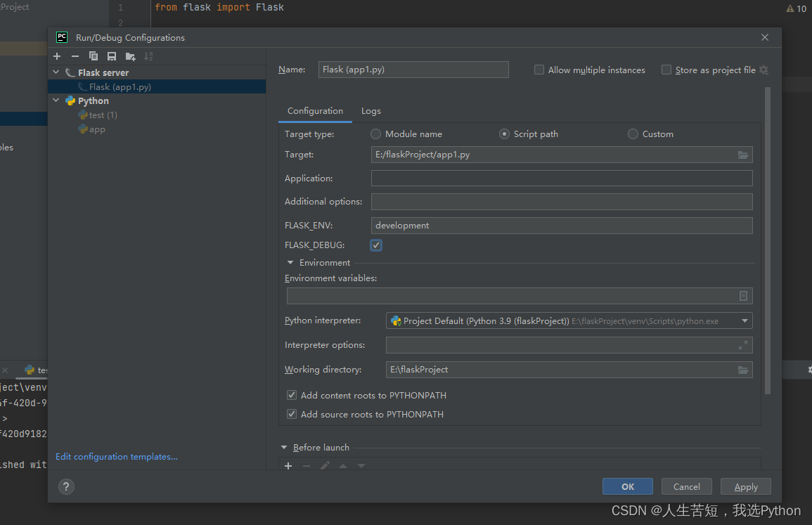This screenshot has height=525, width=812.
Task: Select Script path target type
Action: (504, 134)
